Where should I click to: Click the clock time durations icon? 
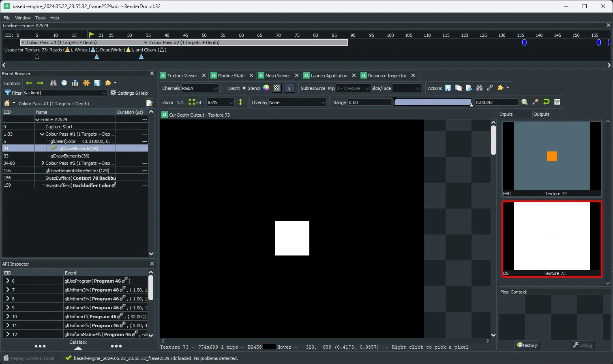pyautogui.click(x=64, y=83)
